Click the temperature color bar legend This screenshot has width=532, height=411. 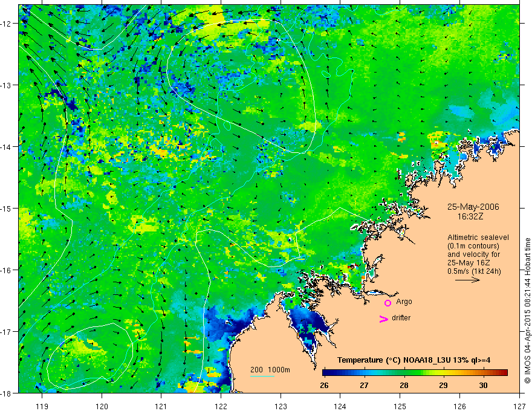(x=415, y=373)
